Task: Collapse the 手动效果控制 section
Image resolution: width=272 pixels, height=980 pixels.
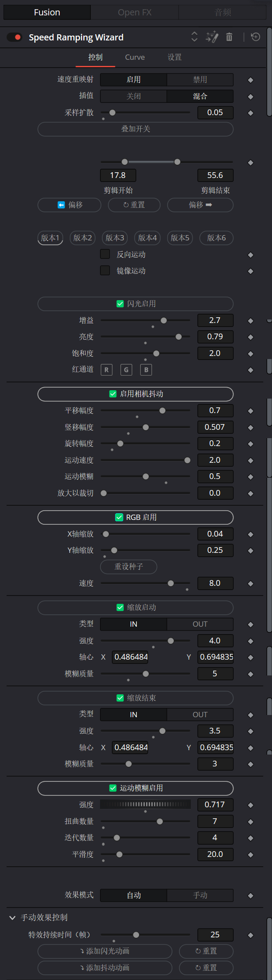Action: [x=12, y=918]
